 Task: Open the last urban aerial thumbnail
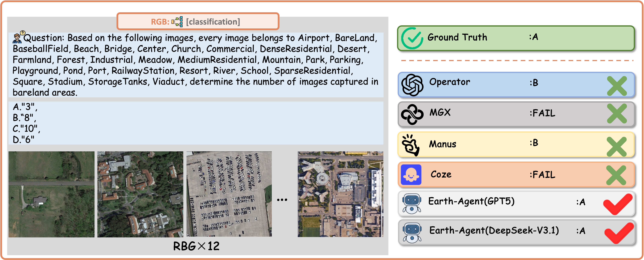point(340,194)
